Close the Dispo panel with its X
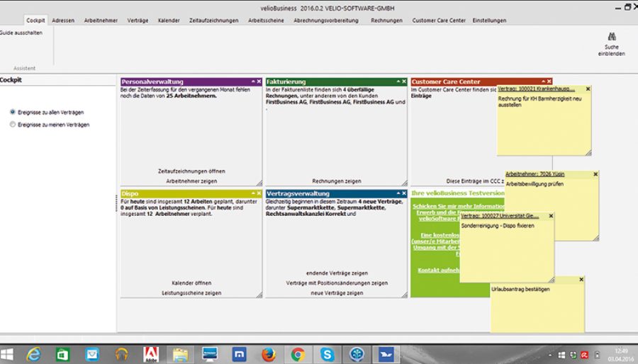This screenshot has height=364, width=638. [259, 193]
